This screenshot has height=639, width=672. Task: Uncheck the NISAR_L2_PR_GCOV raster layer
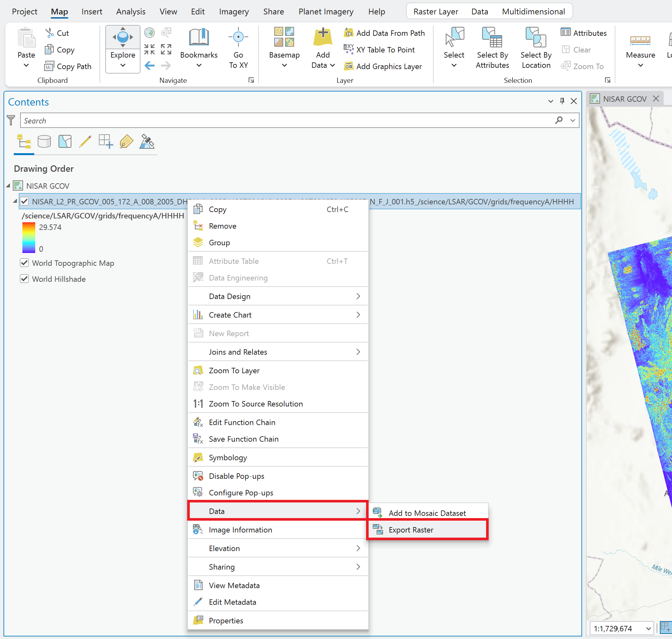[24, 201]
